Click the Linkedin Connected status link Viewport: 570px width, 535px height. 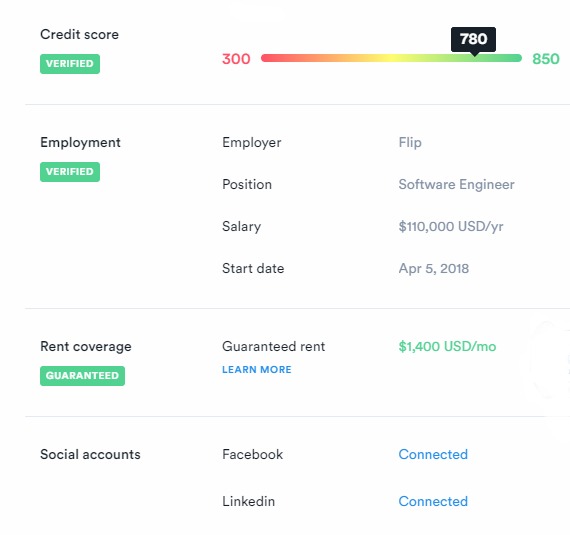[433, 501]
